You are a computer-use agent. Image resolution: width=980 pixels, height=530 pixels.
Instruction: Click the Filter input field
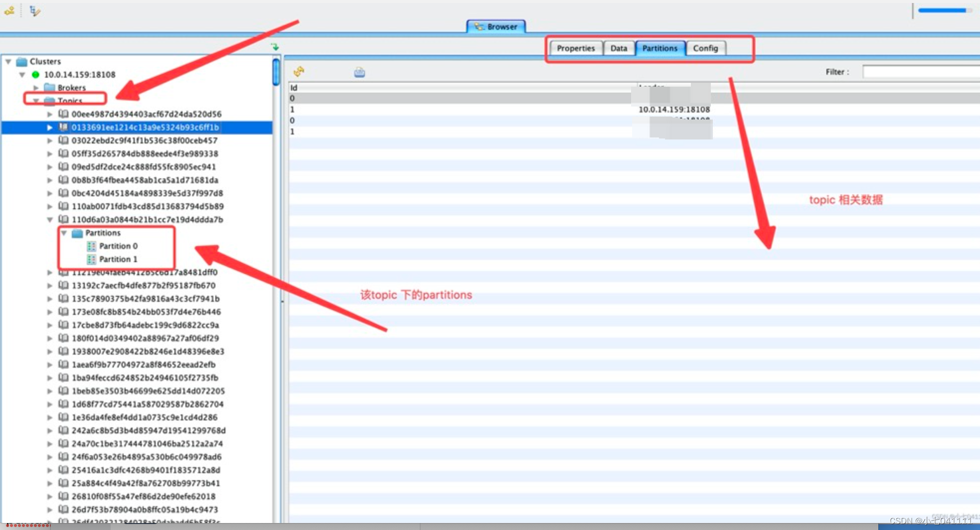(921, 72)
